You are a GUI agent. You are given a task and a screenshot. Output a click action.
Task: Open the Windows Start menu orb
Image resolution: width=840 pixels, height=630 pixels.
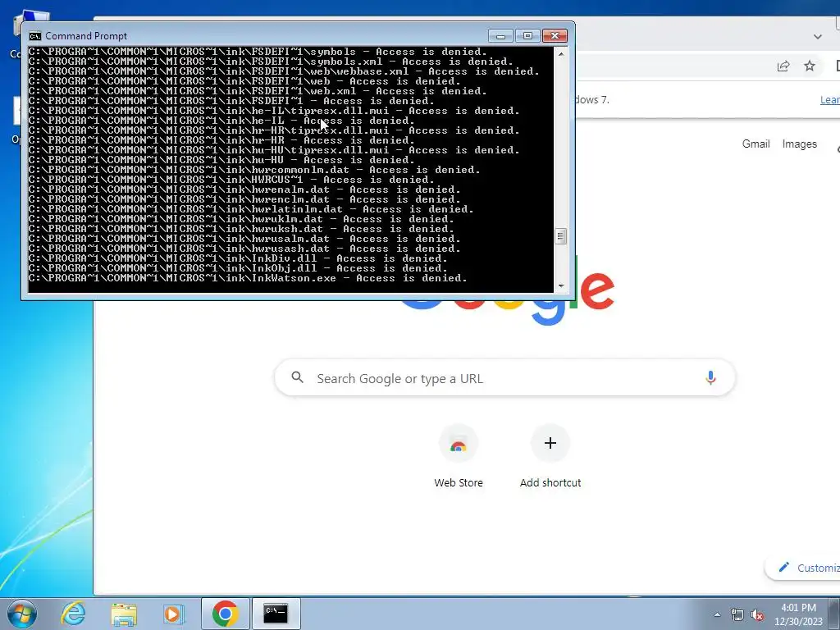[x=22, y=614]
